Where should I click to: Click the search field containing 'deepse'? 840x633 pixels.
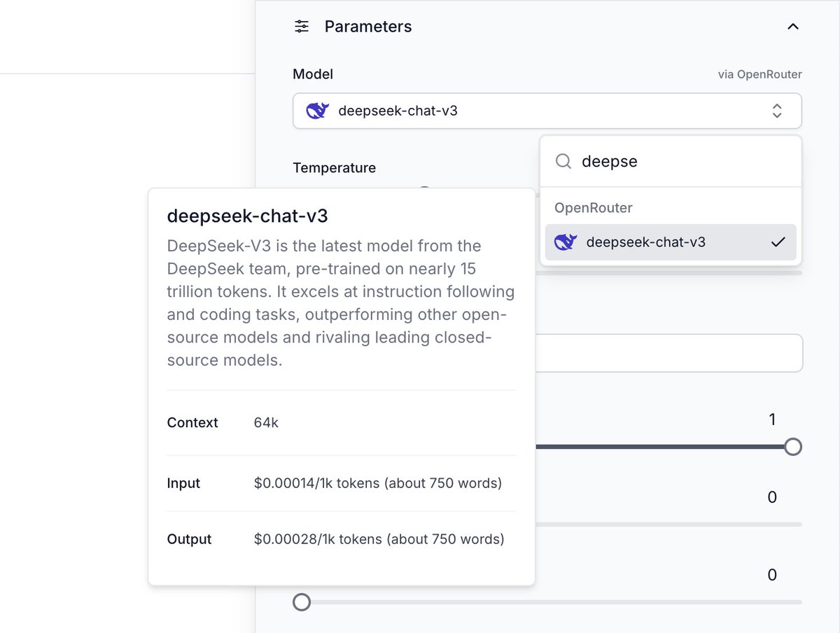[671, 161]
